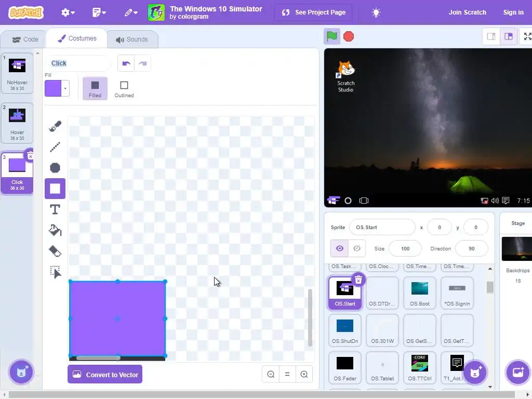Select the Text tool
This screenshot has height=399, width=532.
55,210
